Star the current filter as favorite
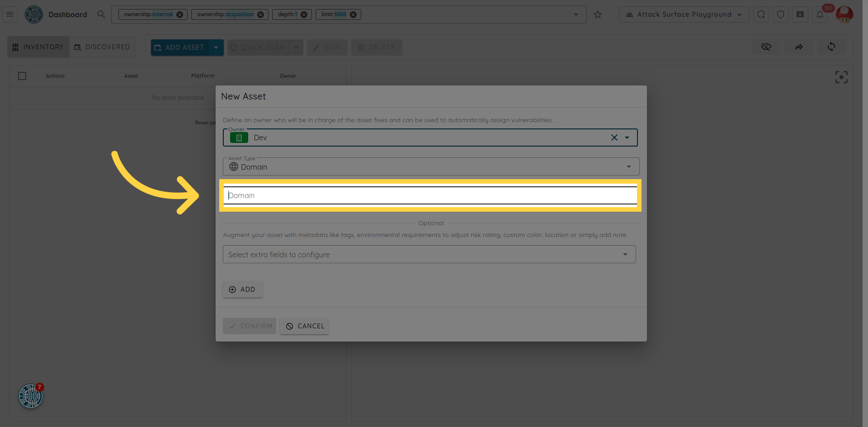The width and height of the screenshot is (868, 427). click(x=598, y=14)
